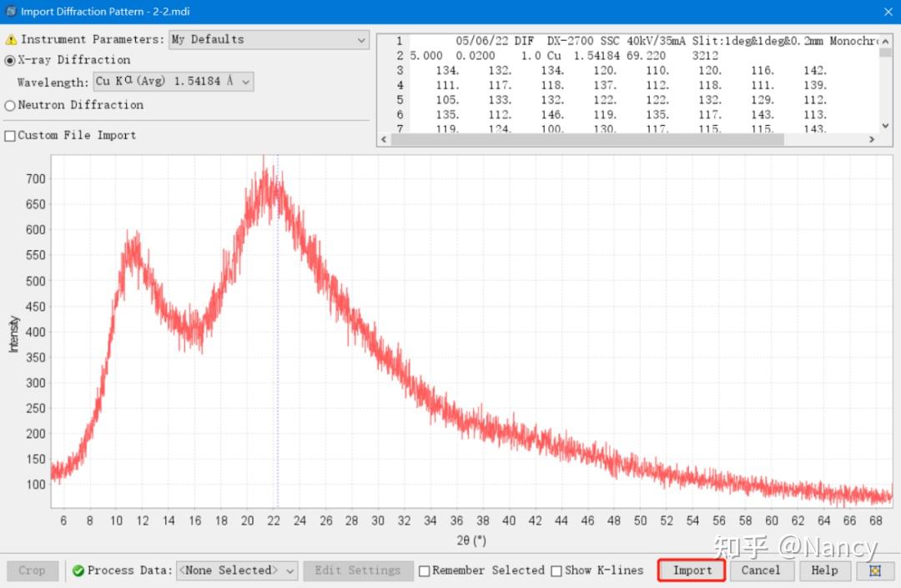Click the app icon in the title bar
This screenshot has width=901, height=588.
[x=10, y=12]
